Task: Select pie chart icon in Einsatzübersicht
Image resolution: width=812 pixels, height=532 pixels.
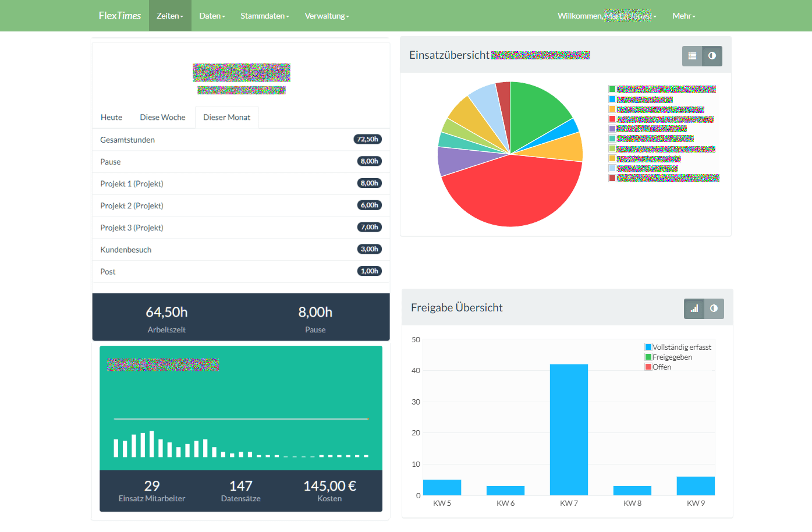Action: [x=712, y=56]
